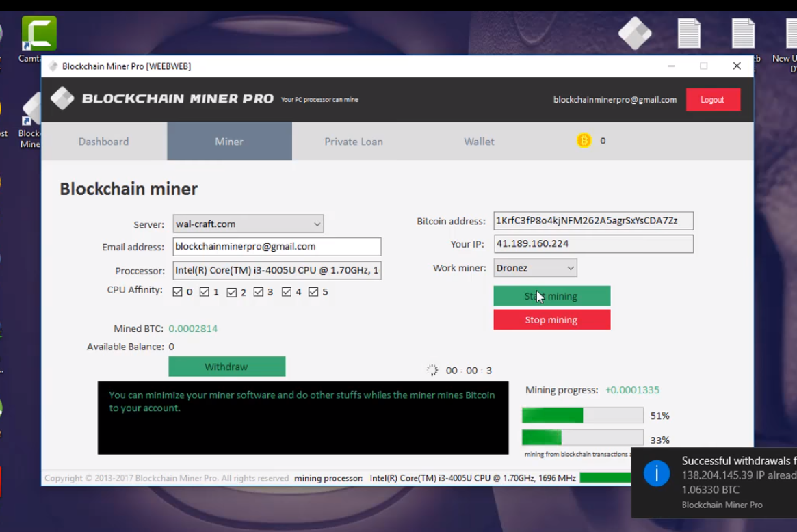
Task: Open the Work miner dropdown showing Dronez
Action: coord(535,268)
